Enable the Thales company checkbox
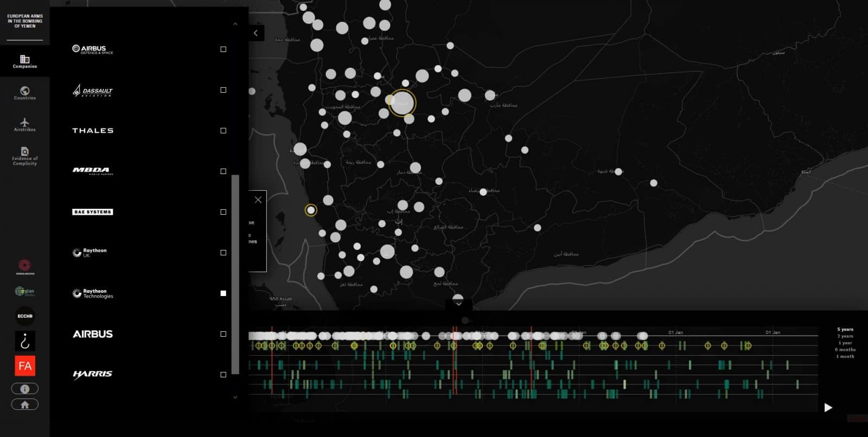The width and height of the screenshot is (868, 437). (223, 131)
